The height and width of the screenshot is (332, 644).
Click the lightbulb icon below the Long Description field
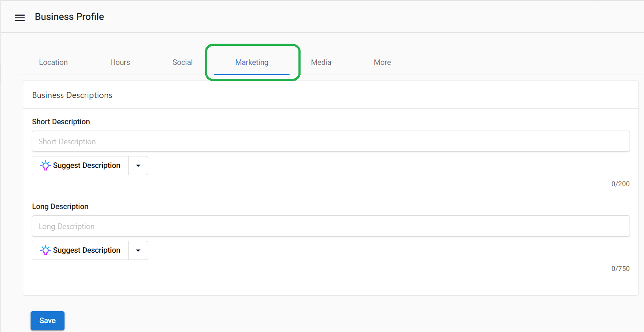pos(45,250)
